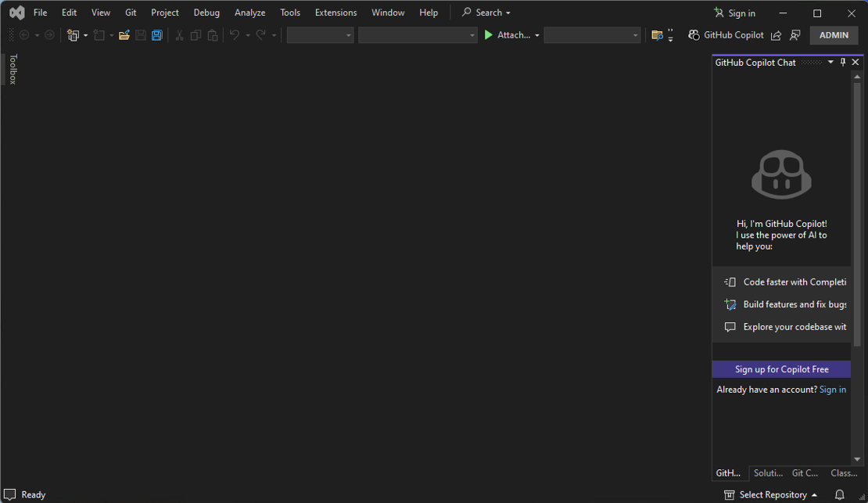Screen dimensions: 868x503
Task: Click the notifications bell in status bar
Action: (x=840, y=494)
